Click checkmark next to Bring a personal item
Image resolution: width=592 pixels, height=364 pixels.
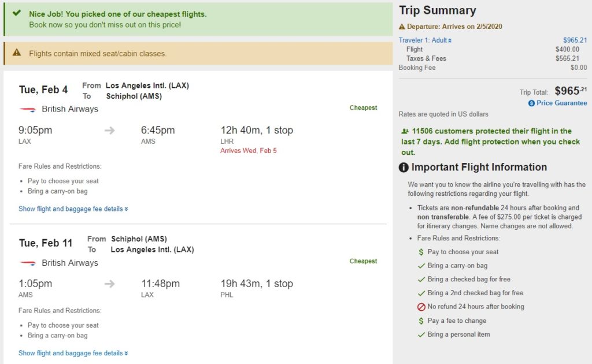tap(421, 335)
